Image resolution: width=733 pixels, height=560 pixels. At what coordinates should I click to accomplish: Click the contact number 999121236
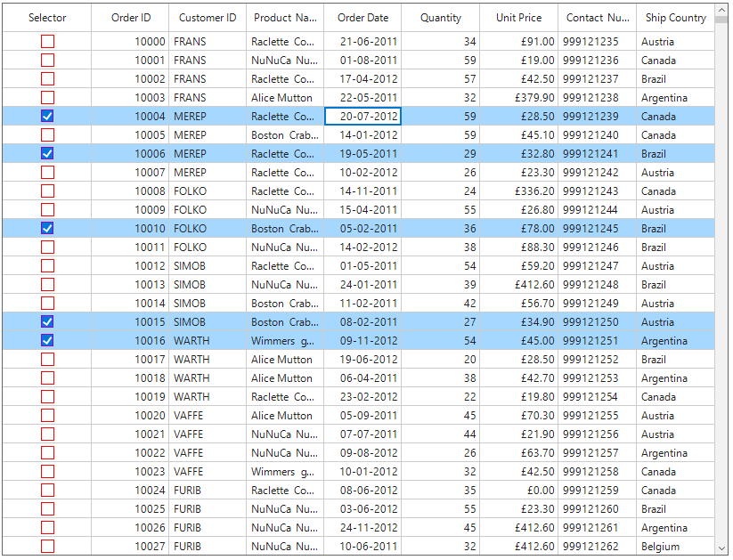(x=598, y=61)
